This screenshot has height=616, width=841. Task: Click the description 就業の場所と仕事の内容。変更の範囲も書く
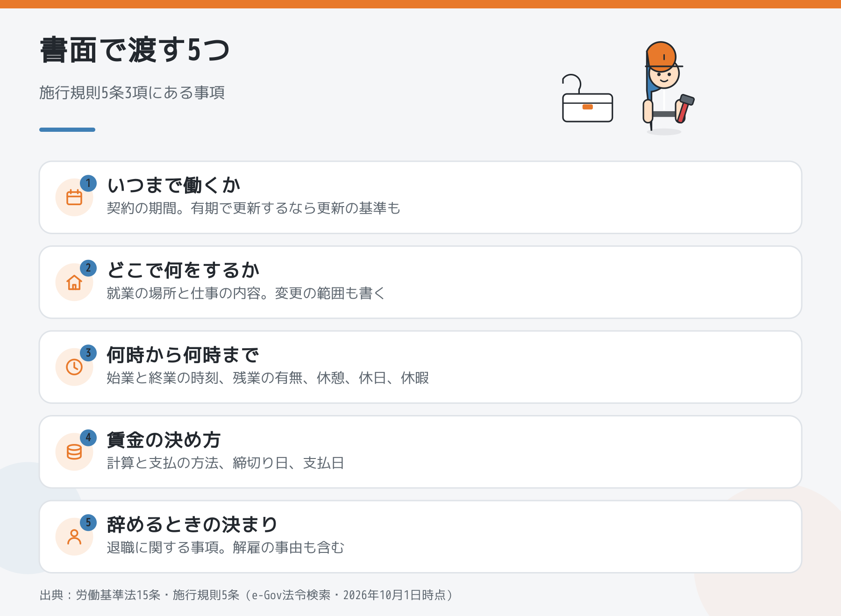[246, 293]
